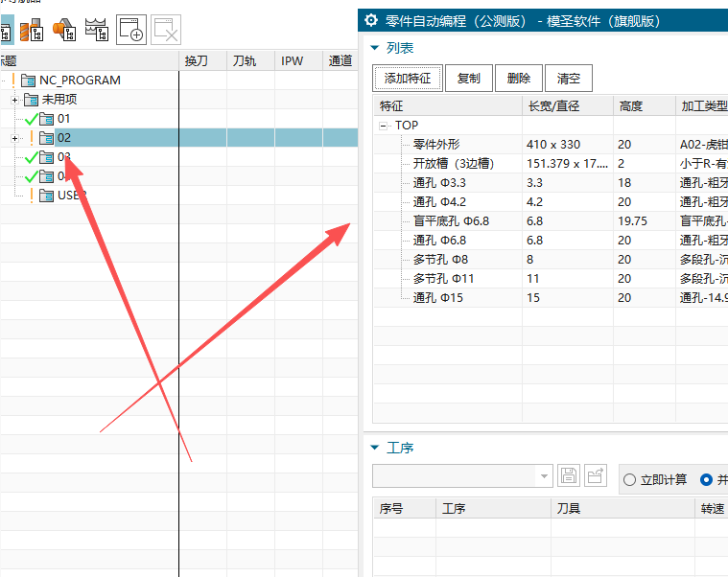Click the 刀轨 column header

pos(250,60)
